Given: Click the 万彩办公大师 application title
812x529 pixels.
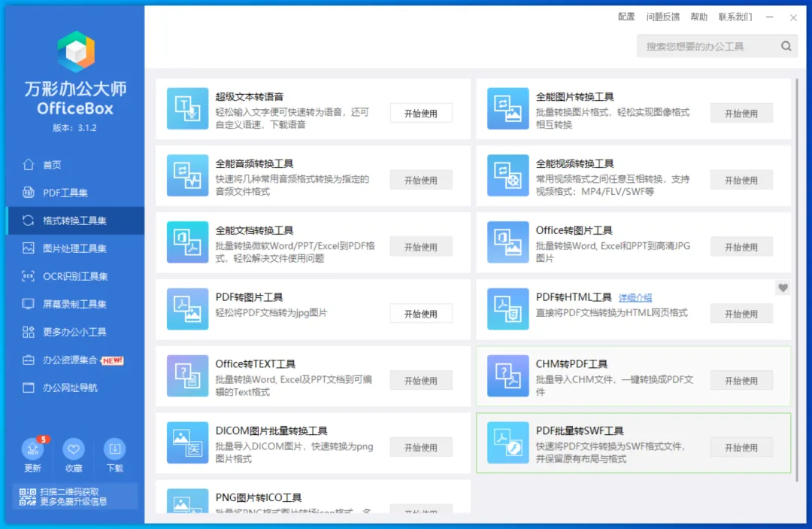Looking at the screenshot, I should (75, 89).
